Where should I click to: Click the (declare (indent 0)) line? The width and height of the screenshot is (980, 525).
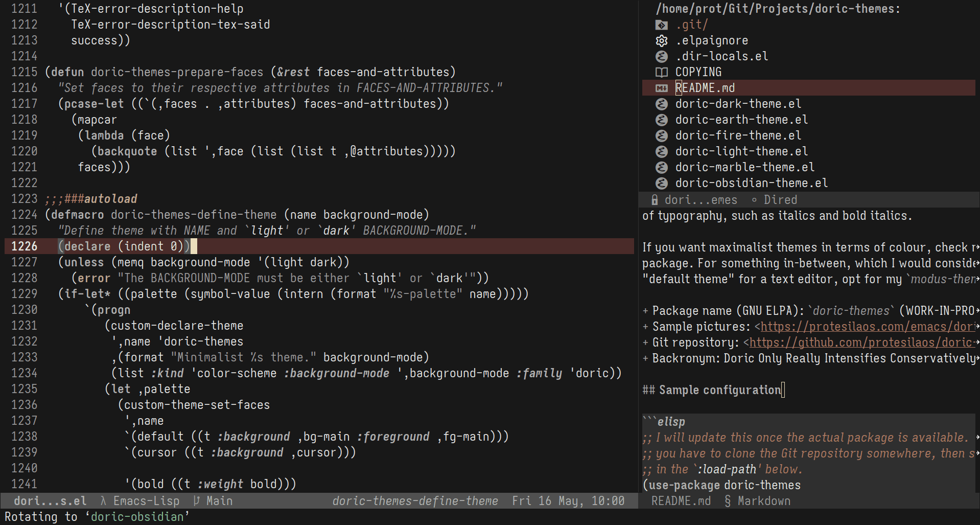(x=124, y=246)
